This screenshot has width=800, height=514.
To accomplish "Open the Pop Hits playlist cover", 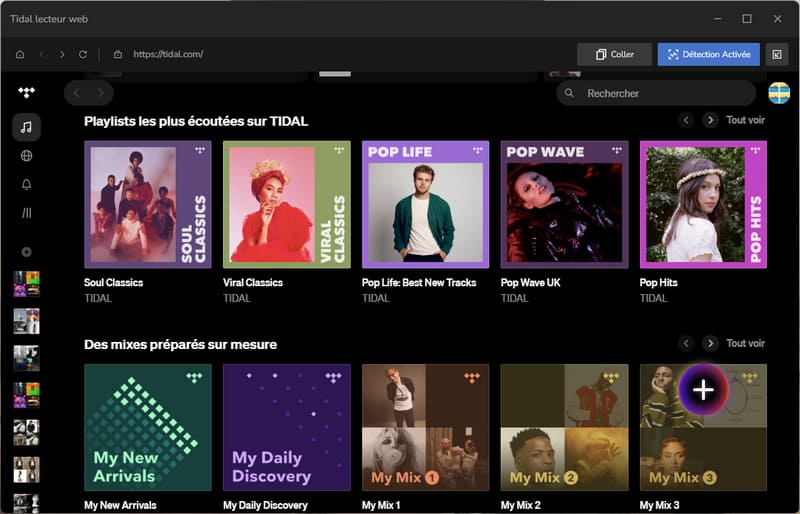I will pos(703,205).
